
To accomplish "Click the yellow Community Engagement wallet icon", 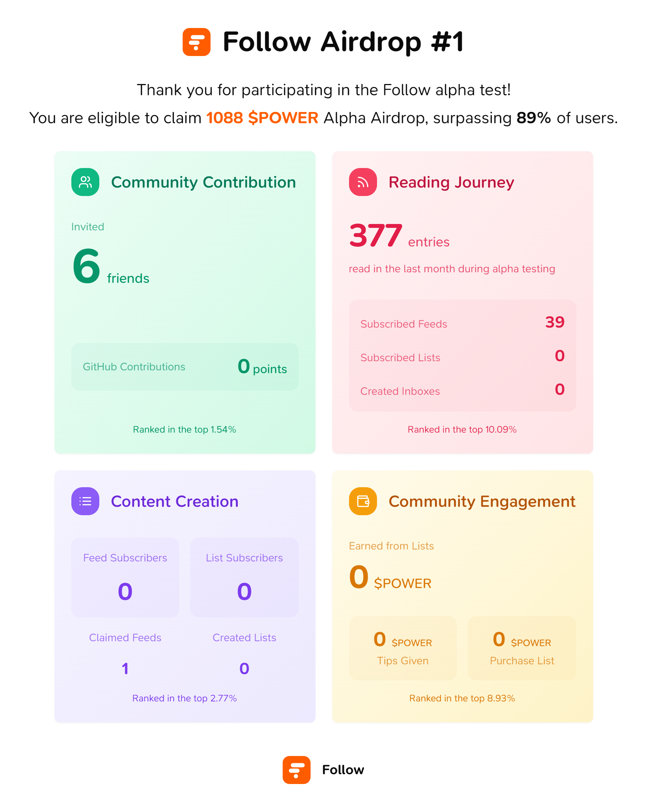I will click(x=362, y=501).
